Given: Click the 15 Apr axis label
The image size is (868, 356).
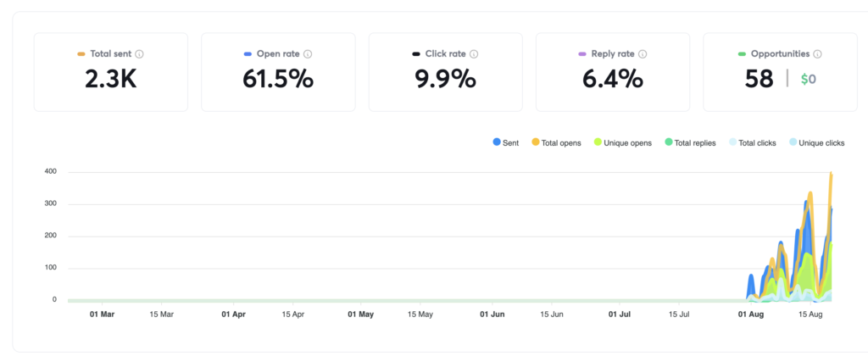Looking at the screenshot, I should click(292, 314).
